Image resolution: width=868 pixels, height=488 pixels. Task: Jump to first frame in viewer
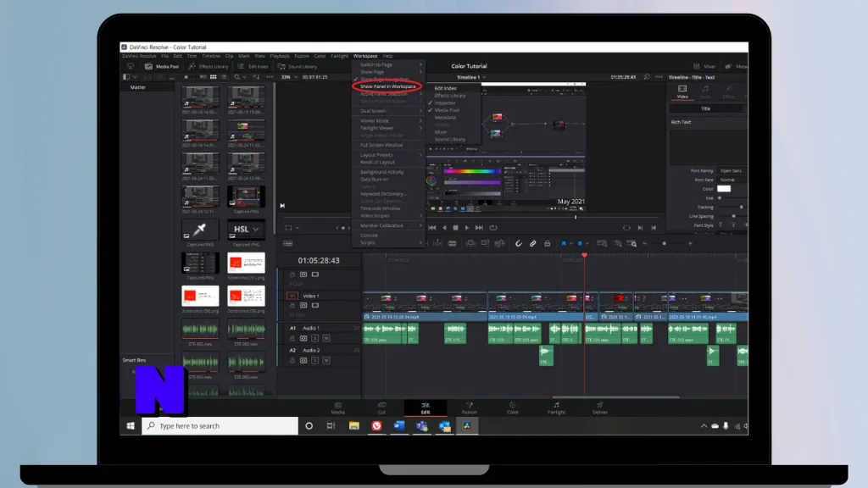[432, 227]
